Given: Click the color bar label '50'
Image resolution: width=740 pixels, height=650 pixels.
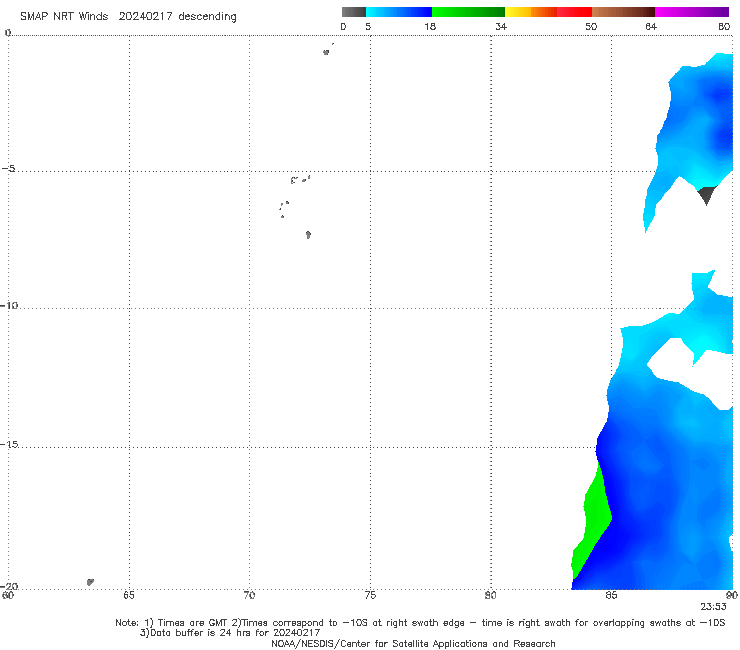Looking at the screenshot, I should pos(591,26).
